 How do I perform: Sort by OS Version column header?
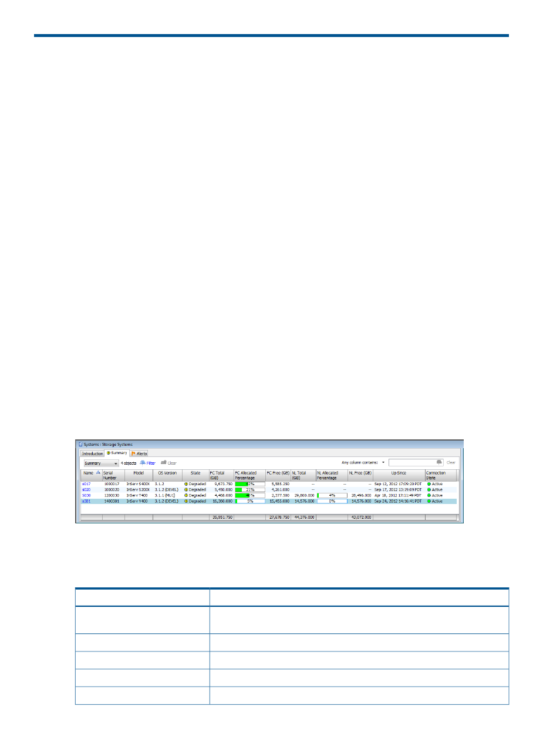pyautogui.click(x=167, y=475)
